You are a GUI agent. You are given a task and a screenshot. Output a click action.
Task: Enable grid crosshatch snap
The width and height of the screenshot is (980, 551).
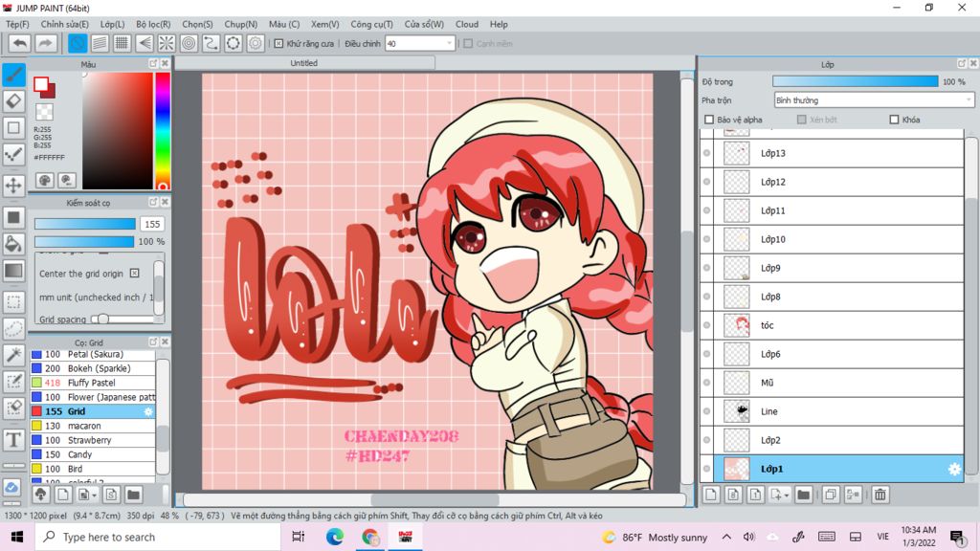coord(122,43)
